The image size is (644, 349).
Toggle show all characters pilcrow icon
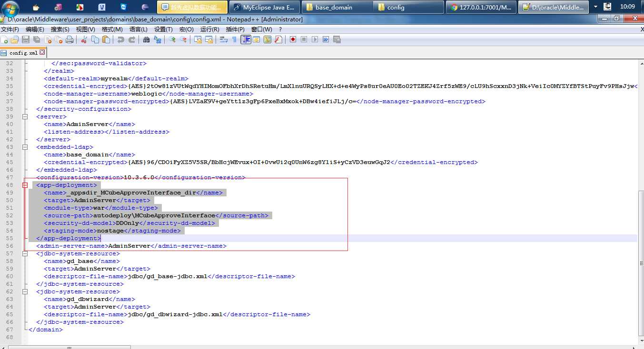tap(234, 39)
